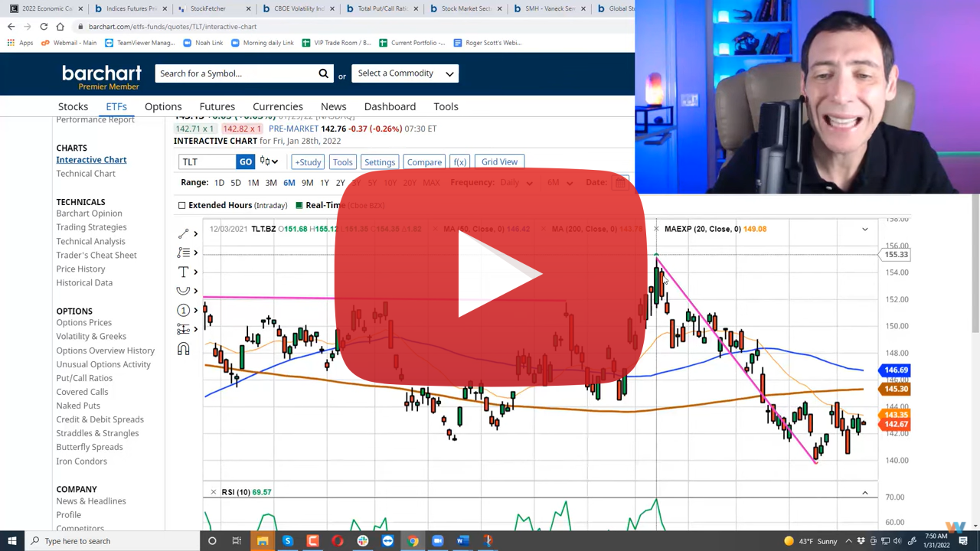Play the video with the red button

[x=491, y=275]
